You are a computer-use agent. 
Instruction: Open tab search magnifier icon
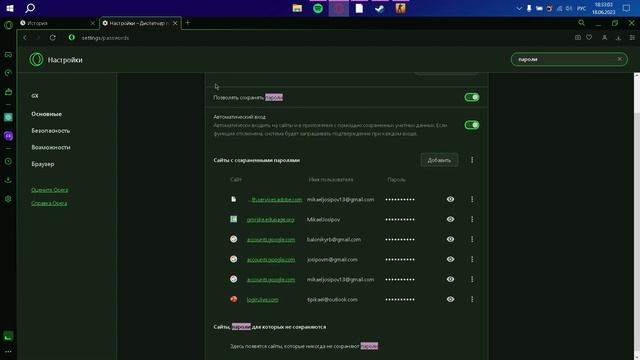(581, 23)
